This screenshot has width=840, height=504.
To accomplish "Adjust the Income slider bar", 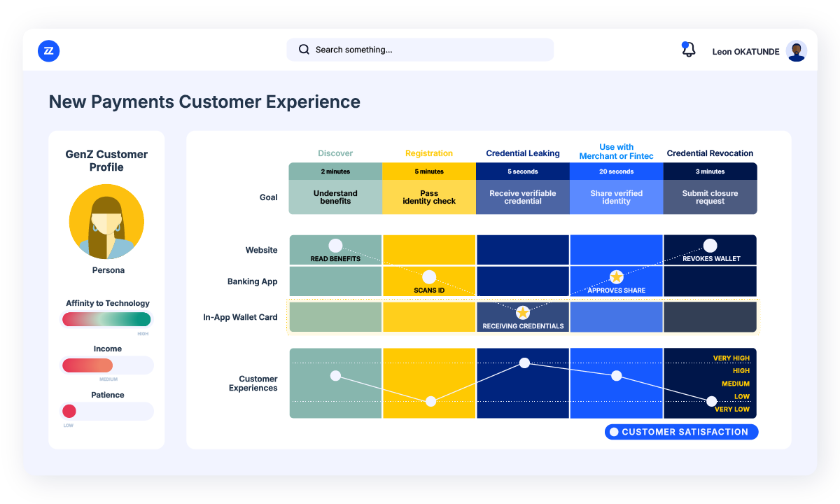I will 106,365.
